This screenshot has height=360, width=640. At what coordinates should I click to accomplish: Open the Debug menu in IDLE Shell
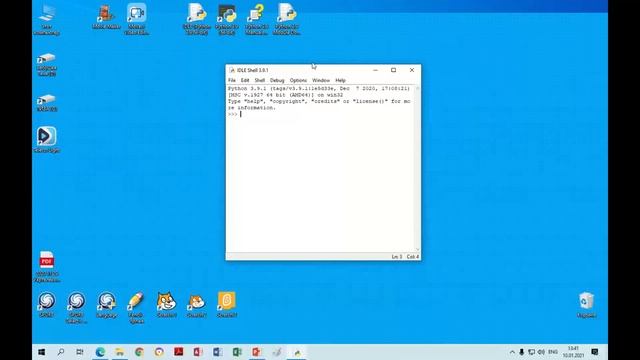pyautogui.click(x=277, y=80)
